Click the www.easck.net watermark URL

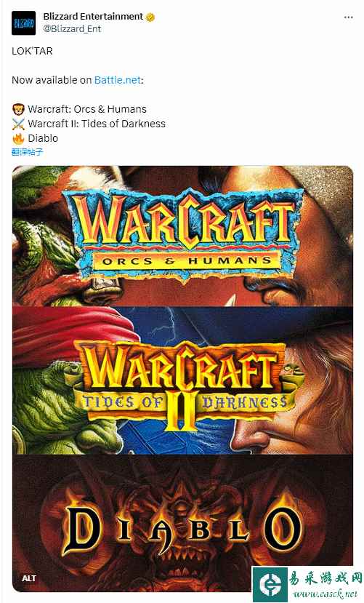(325, 594)
